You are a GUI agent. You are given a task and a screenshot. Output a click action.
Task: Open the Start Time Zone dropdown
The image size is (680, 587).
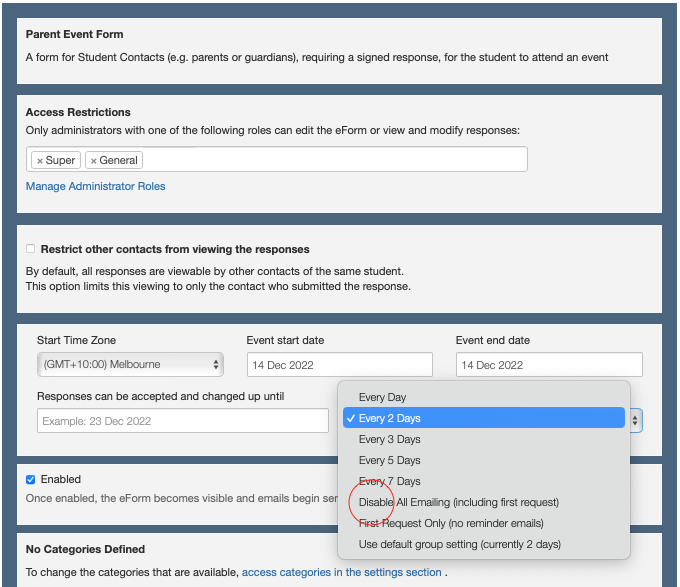pyautogui.click(x=130, y=364)
